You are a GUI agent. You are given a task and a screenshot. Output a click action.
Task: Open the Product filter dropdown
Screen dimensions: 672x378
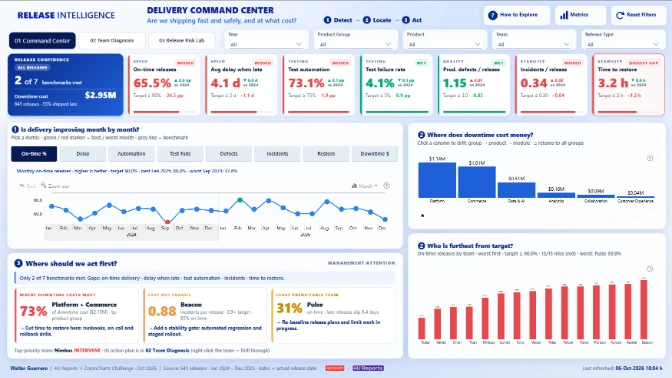(x=444, y=44)
